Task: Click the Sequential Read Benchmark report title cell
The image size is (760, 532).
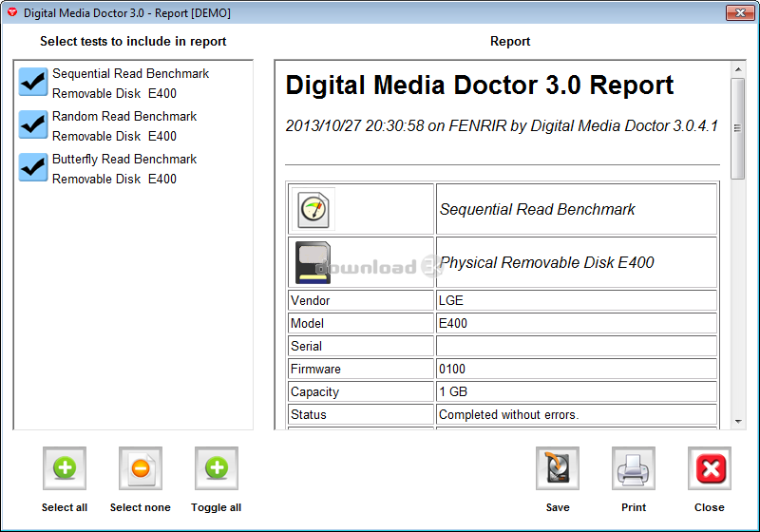Action: coord(577,209)
